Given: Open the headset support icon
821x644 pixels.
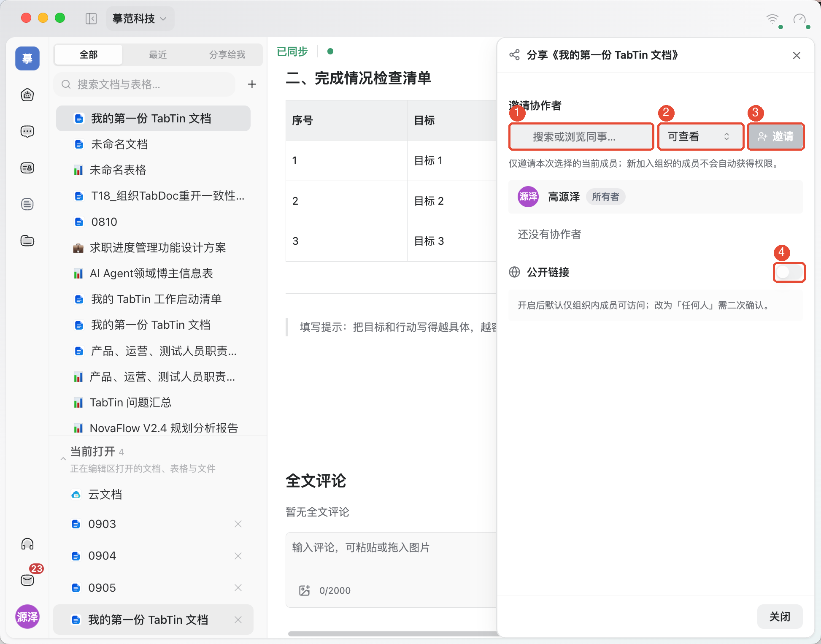Looking at the screenshot, I should click(x=27, y=544).
